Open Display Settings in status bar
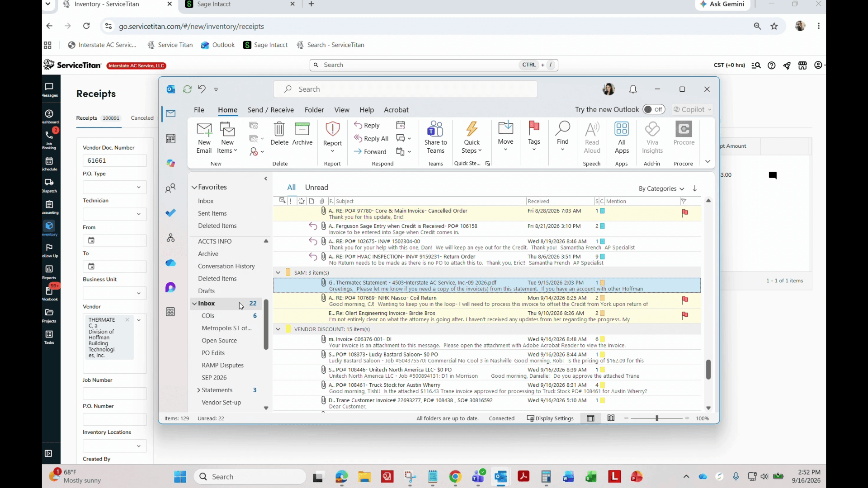 pos(550,418)
